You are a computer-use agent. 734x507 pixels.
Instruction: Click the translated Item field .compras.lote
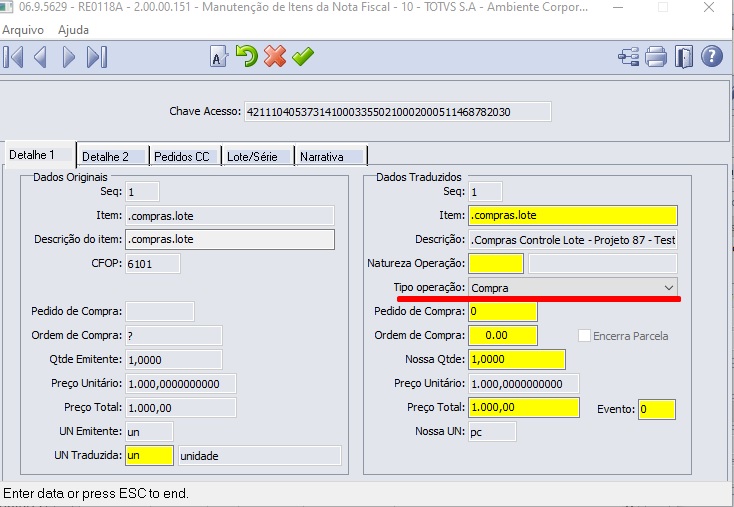(573, 215)
